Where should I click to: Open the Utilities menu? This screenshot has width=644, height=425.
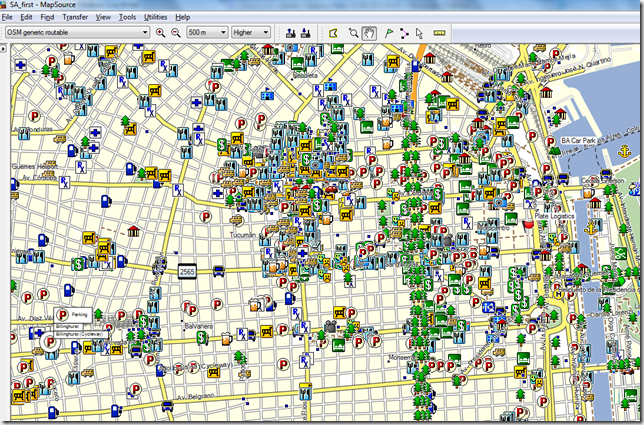pos(156,18)
